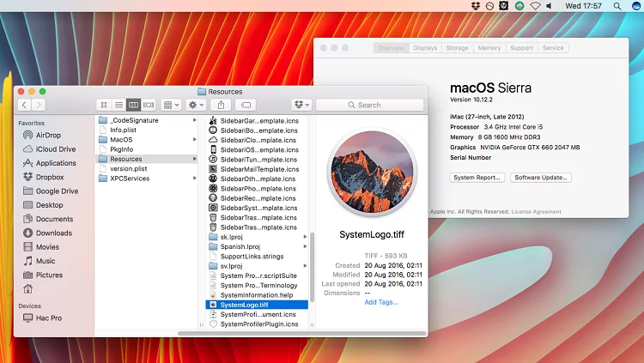
Task: Open Applications in the sidebar
Action: pos(50,163)
